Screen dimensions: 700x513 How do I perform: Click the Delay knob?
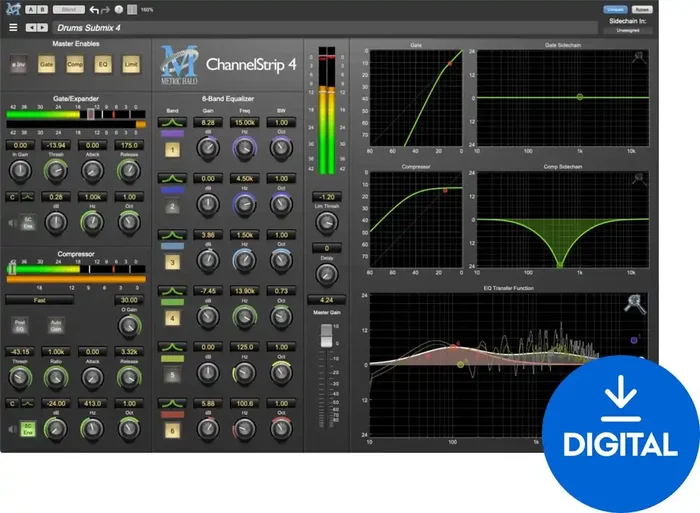tap(327, 274)
